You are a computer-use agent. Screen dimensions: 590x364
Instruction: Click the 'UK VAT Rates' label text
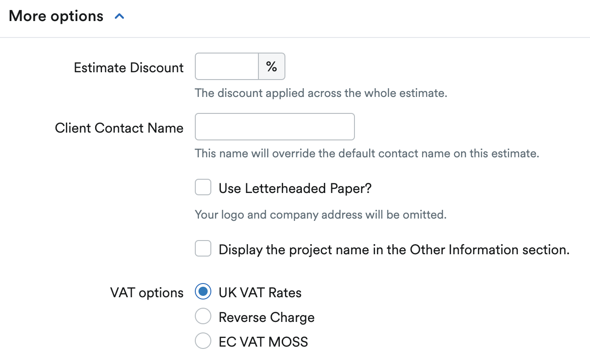tap(260, 293)
